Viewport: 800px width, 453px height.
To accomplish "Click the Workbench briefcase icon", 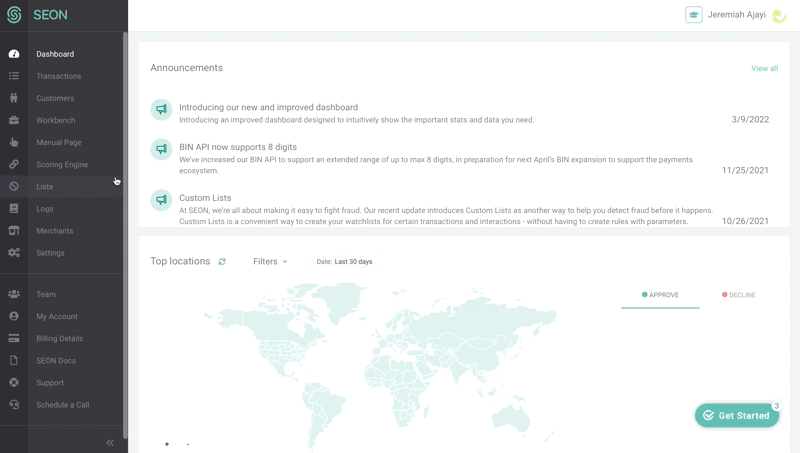I will click(x=14, y=120).
